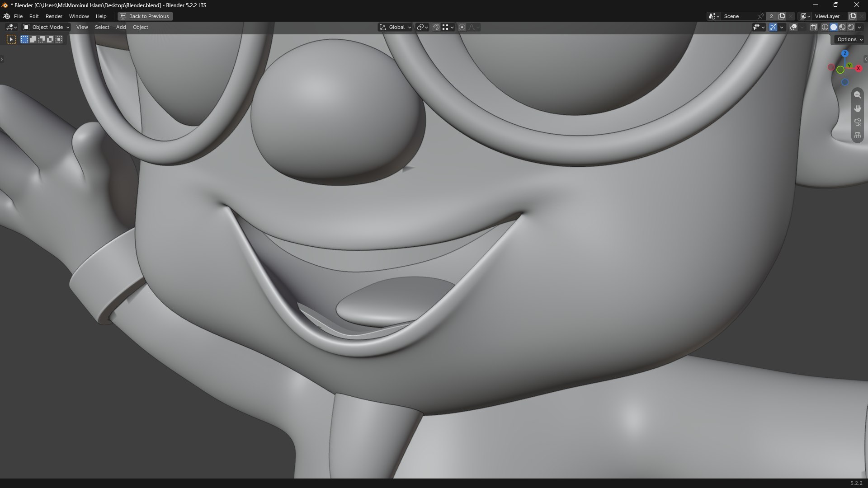Click the Z axis on navigation gizmo

coord(844,53)
